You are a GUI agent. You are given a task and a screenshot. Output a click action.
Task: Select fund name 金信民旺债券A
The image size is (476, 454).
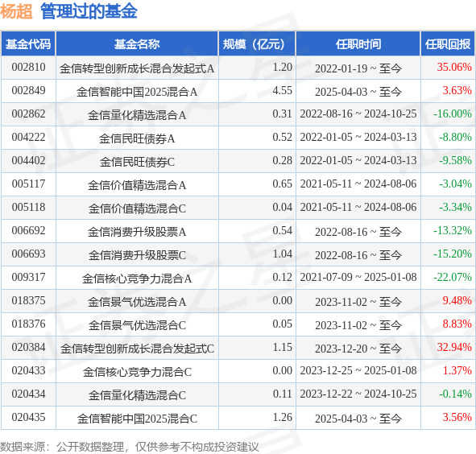tap(137, 138)
